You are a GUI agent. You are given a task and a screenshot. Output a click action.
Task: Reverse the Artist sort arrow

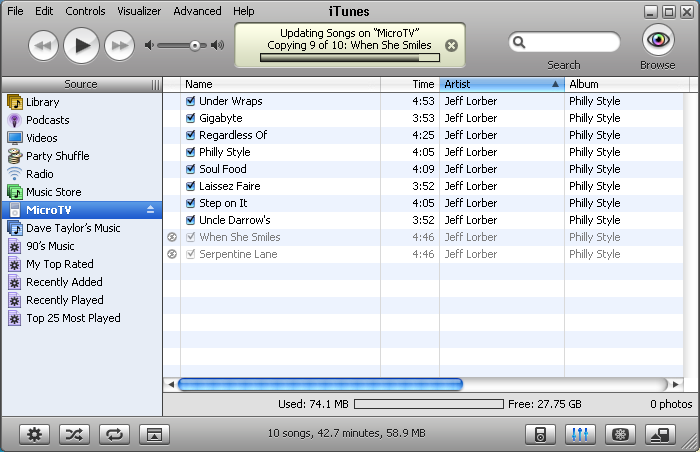coord(555,84)
